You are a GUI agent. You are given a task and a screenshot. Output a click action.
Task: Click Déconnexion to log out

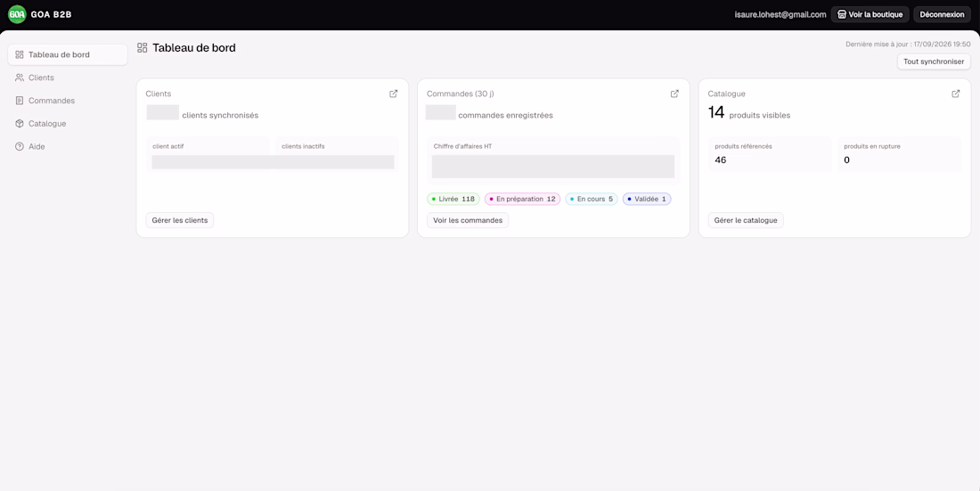(x=942, y=14)
